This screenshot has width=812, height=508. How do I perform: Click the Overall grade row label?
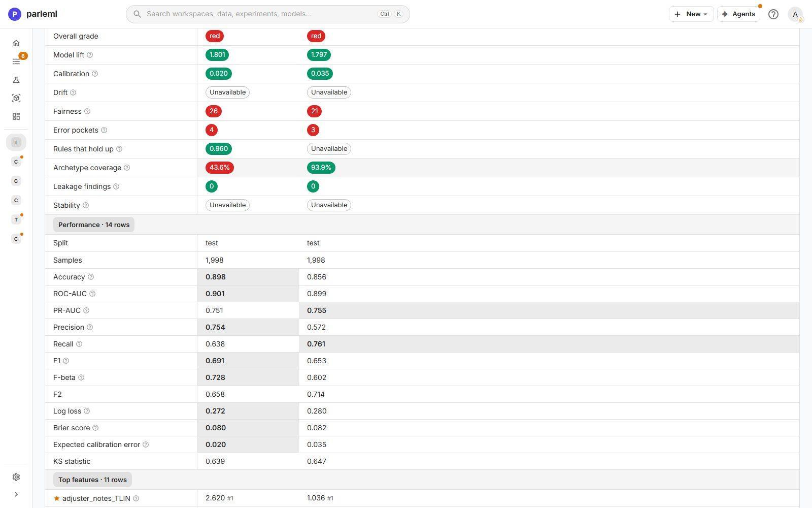[x=76, y=36]
